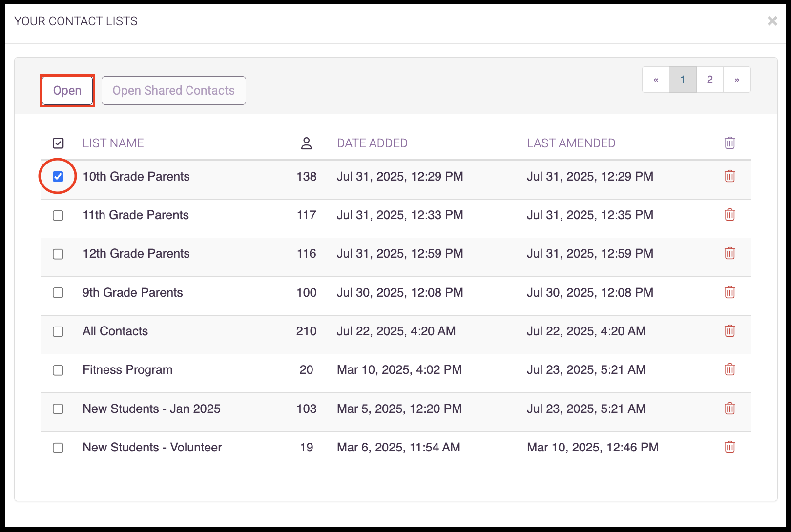Check New Students - Jan 2025 checkbox
This screenshot has height=532, width=791.
58,409
